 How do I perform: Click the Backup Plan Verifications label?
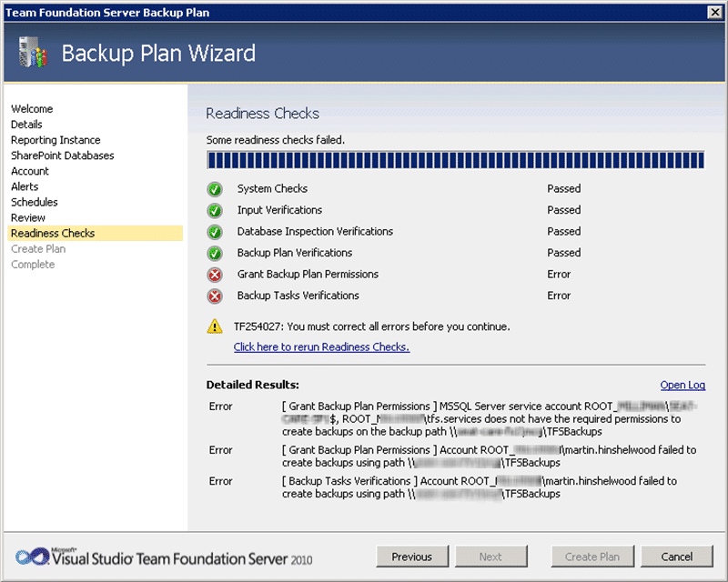tap(295, 253)
